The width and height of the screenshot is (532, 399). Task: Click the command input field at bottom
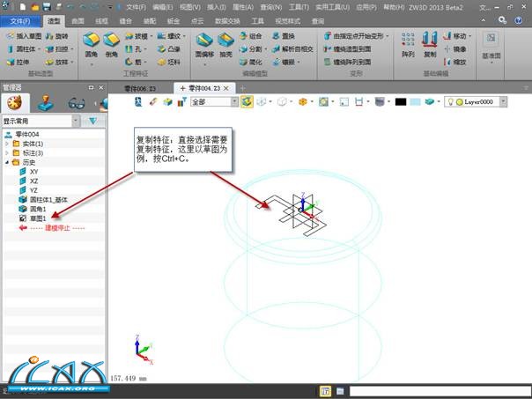[x=440, y=391]
